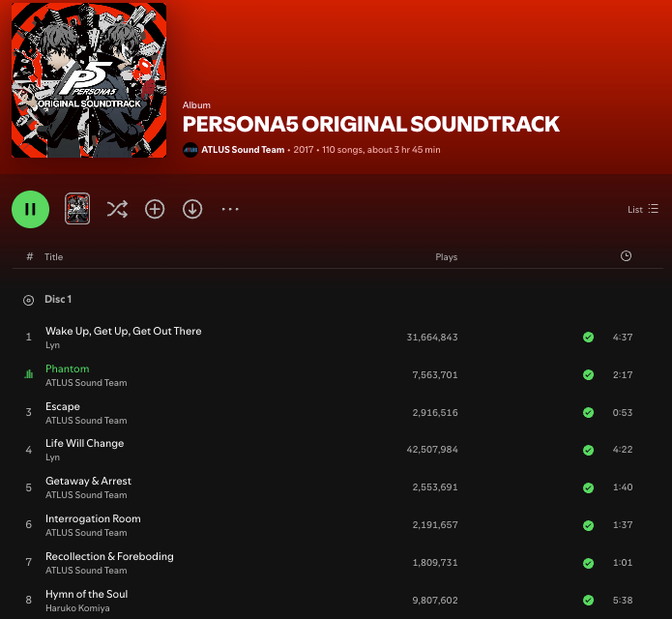Click play count 9,807,602
Image resolution: width=672 pixels, height=619 pixels.
point(435,601)
